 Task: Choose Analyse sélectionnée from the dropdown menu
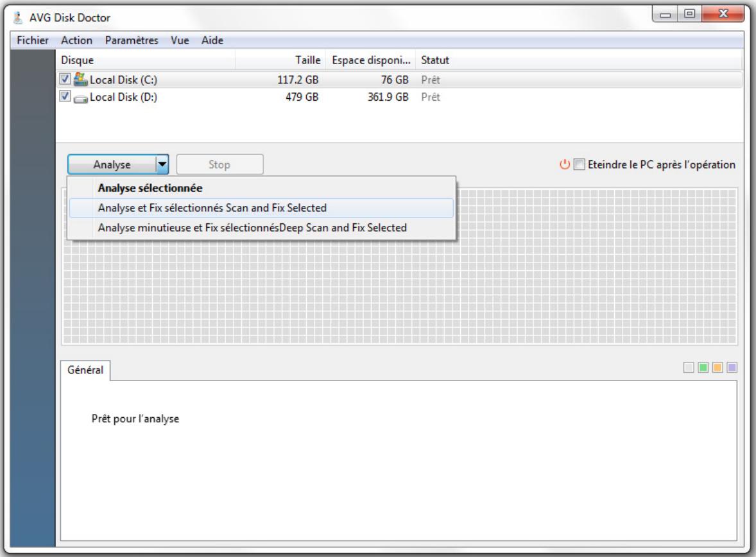[x=261, y=188]
